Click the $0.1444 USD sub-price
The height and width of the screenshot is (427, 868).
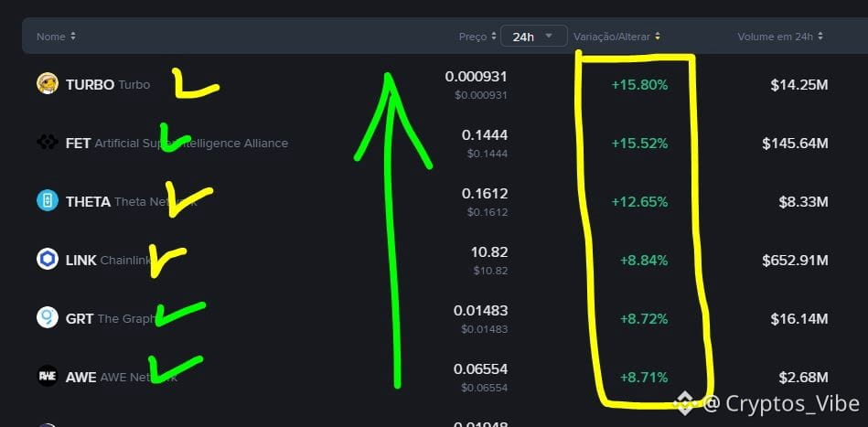pyautogui.click(x=488, y=155)
